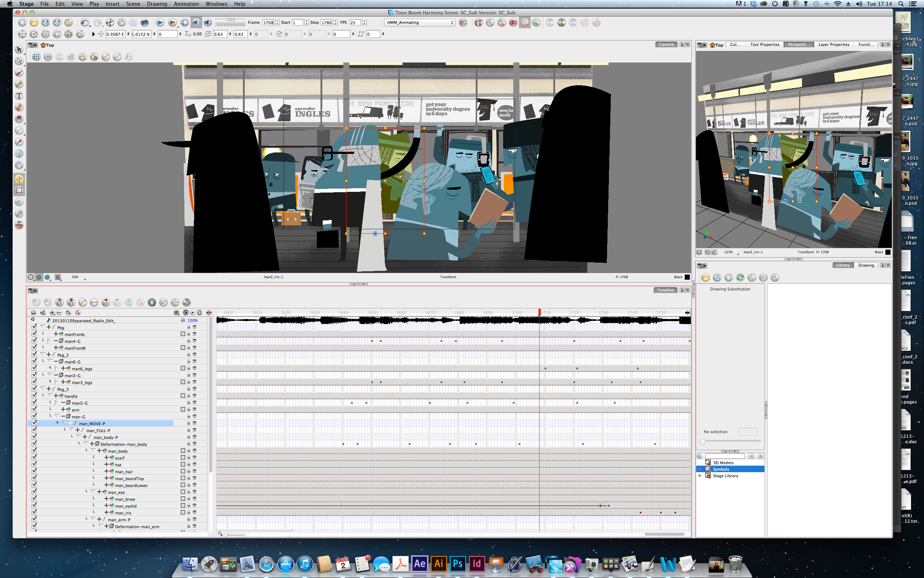The height and width of the screenshot is (578, 924).
Task: Select the Scale tool in advanced animation toolbar
Action: 45,34
